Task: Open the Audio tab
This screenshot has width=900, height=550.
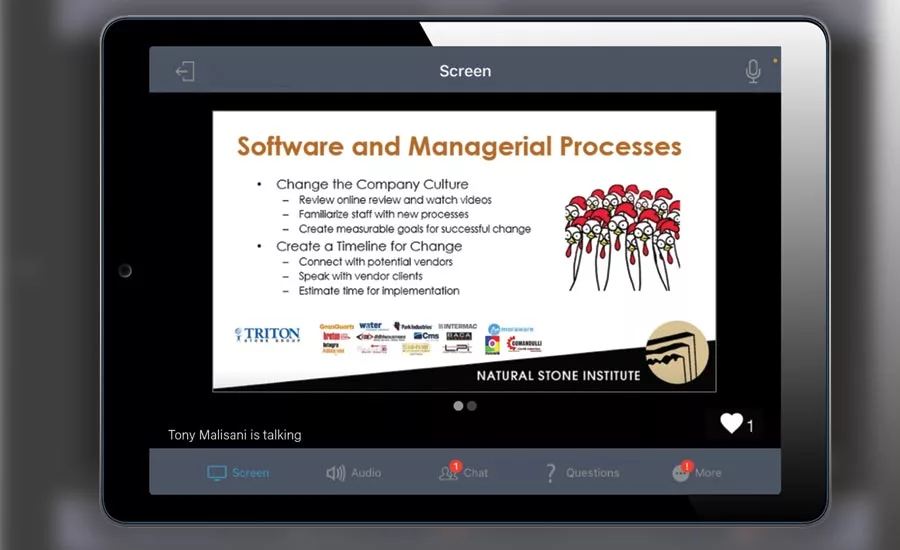Action: click(x=354, y=472)
